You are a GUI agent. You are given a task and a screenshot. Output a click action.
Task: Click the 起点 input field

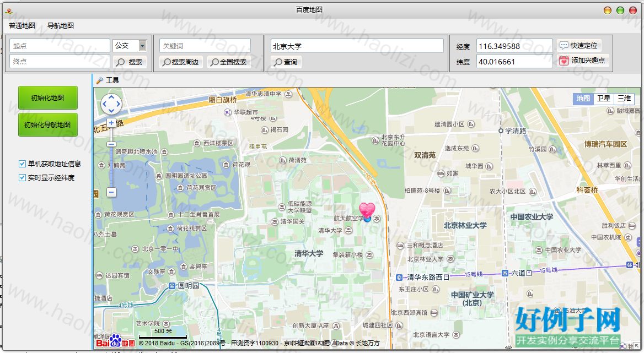tap(60, 46)
